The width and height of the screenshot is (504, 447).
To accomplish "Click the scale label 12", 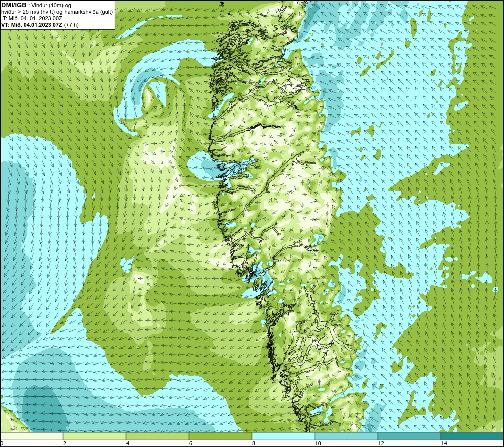I will click(381, 443).
